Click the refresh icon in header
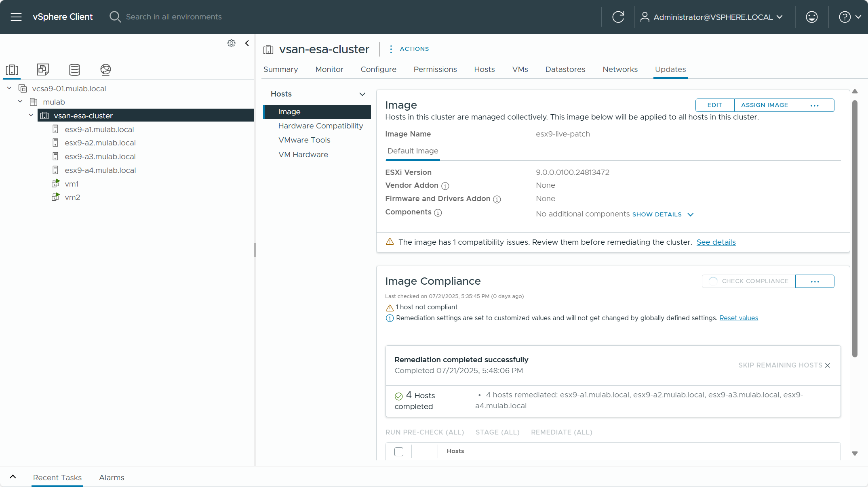This screenshot has height=487, width=868. [x=618, y=17]
